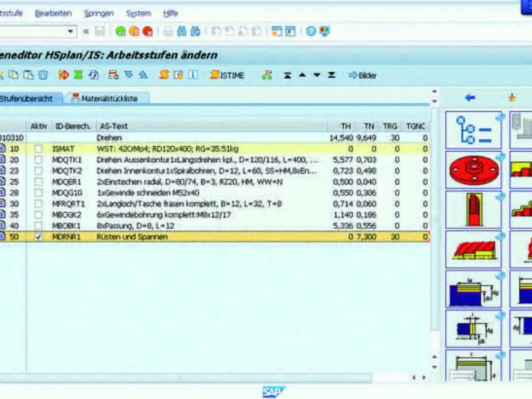Open the Bearbeiten menu
The image size is (532, 399).
point(53,13)
